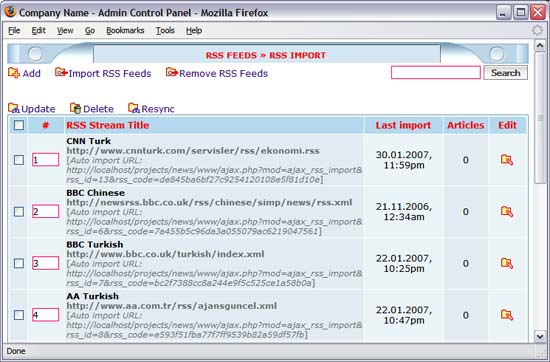Open edit icon for BBC Chinese
550x362 pixels.
pyautogui.click(x=507, y=212)
